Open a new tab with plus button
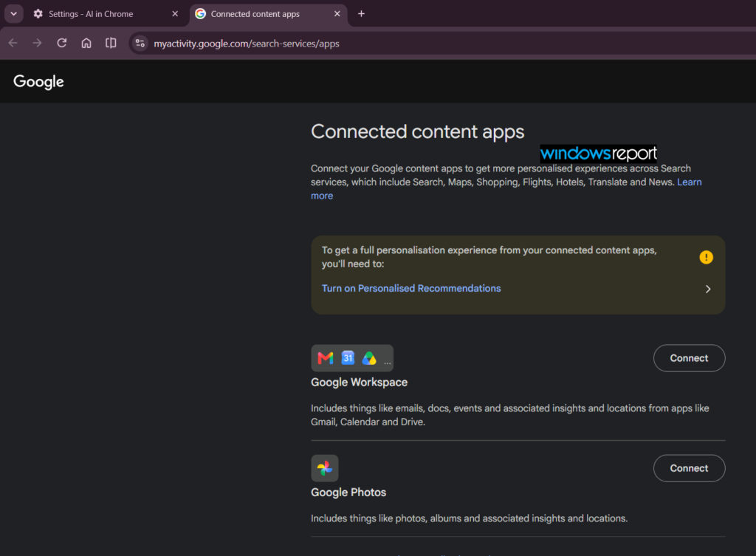The height and width of the screenshot is (556, 756). pyautogui.click(x=361, y=14)
